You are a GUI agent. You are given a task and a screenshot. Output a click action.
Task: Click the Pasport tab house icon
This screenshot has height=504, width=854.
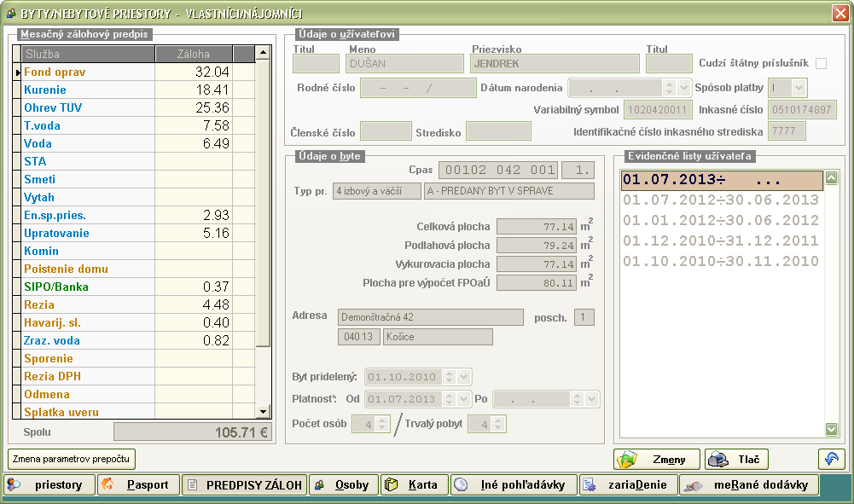(107, 484)
